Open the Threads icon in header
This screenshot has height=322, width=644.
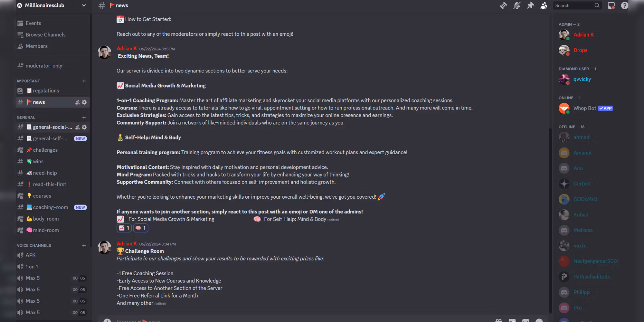coord(503,5)
